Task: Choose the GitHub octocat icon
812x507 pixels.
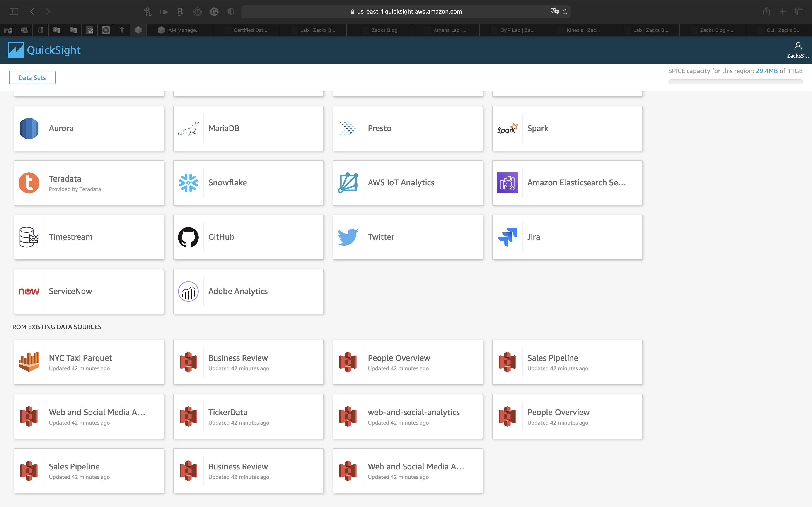Action: [188, 237]
